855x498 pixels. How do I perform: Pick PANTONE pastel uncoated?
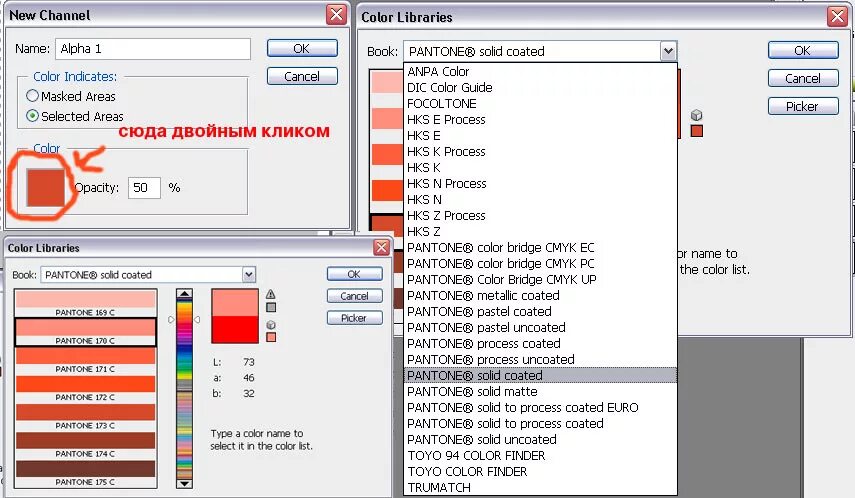(x=540, y=327)
